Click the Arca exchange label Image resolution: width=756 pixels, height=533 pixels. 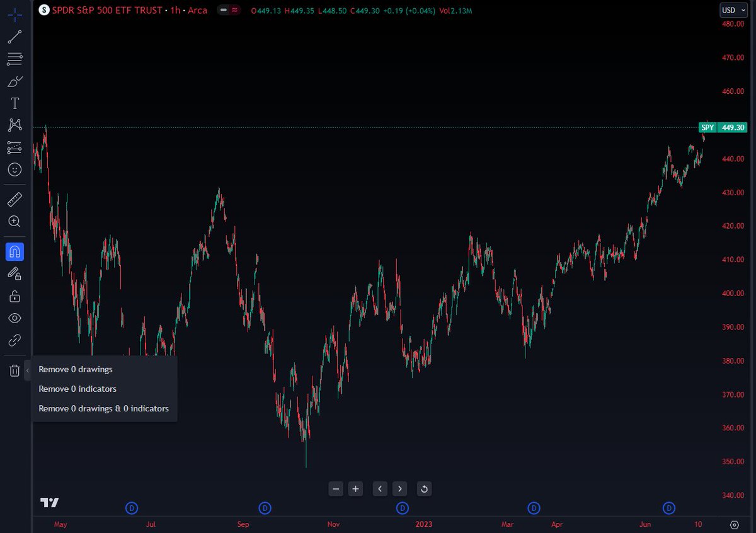tap(197, 10)
